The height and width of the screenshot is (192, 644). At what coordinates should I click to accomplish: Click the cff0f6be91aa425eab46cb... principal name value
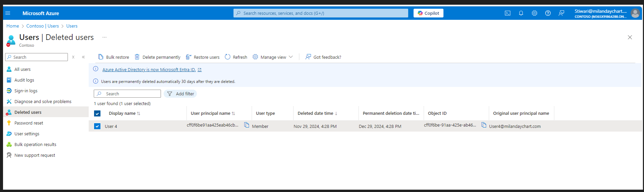coord(212,125)
